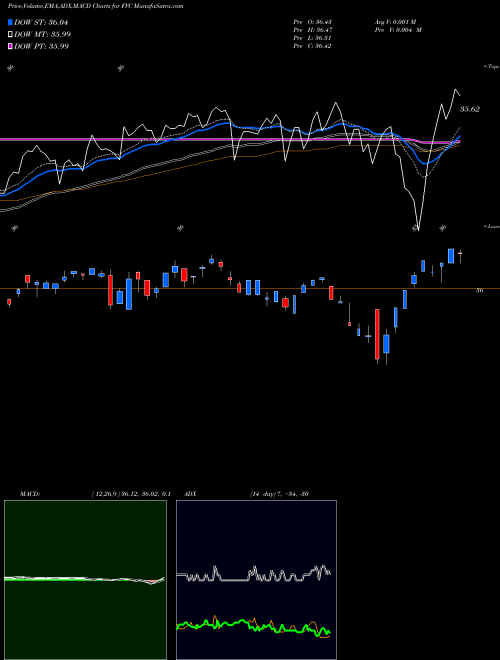Open the dark blue ADX indicator panel
Viewport: 500px width, 660px height.
[256, 580]
